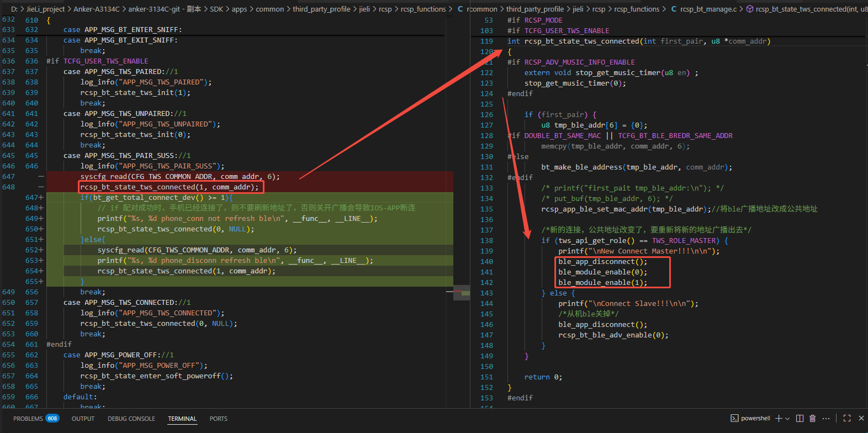
Task: Open the panel's more actions ellipsis
Action: pos(826,419)
